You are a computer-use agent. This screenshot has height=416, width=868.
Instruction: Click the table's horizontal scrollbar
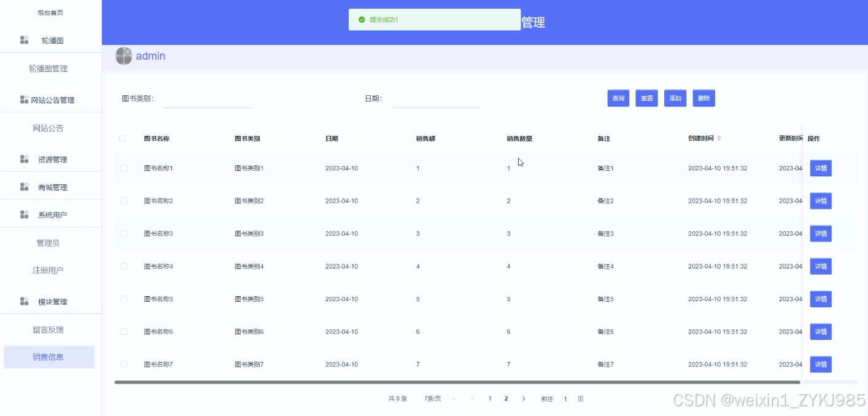pos(457,382)
